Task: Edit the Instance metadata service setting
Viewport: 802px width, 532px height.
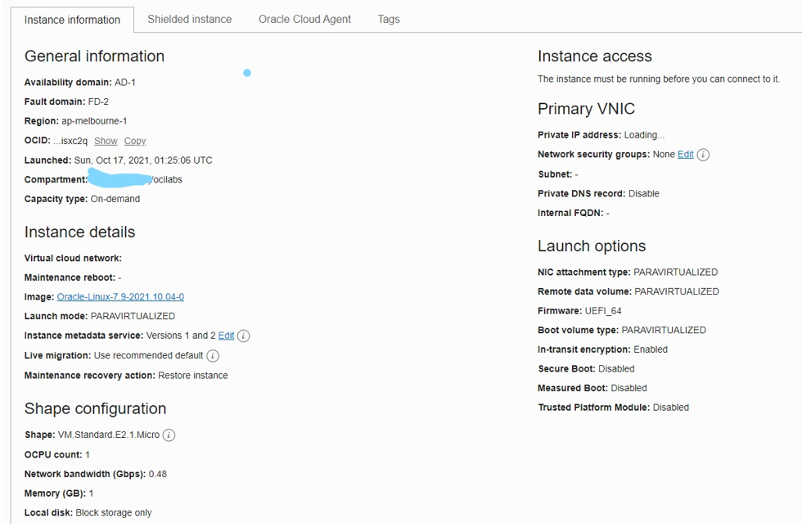Action: pos(226,336)
